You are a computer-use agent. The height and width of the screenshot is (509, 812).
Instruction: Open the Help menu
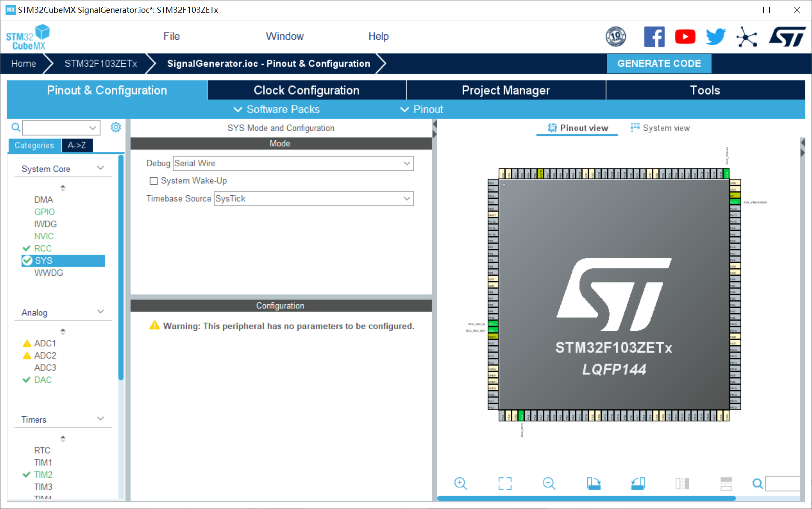[x=378, y=36]
